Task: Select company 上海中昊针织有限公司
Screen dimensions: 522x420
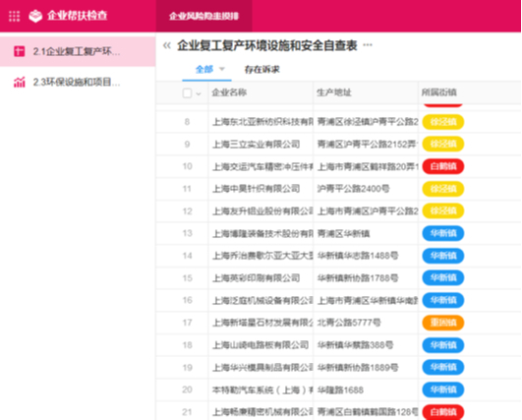Action: coord(257,189)
